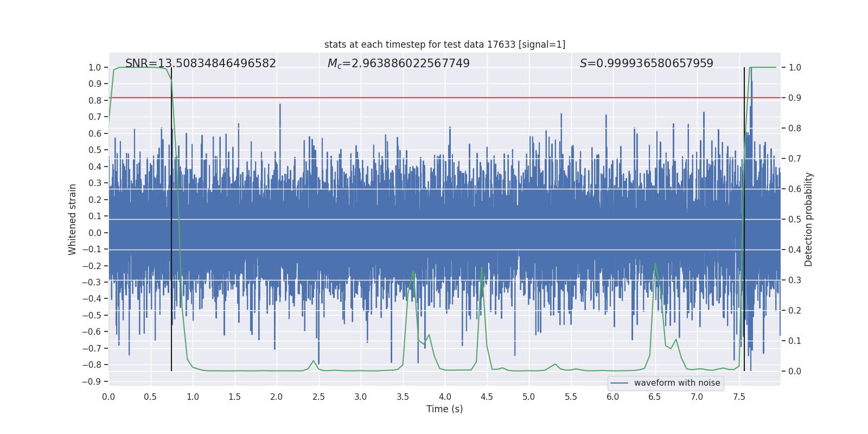The image size is (868, 434).
Task: Click the 'Time (s)' x-axis label
Action: [444, 409]
